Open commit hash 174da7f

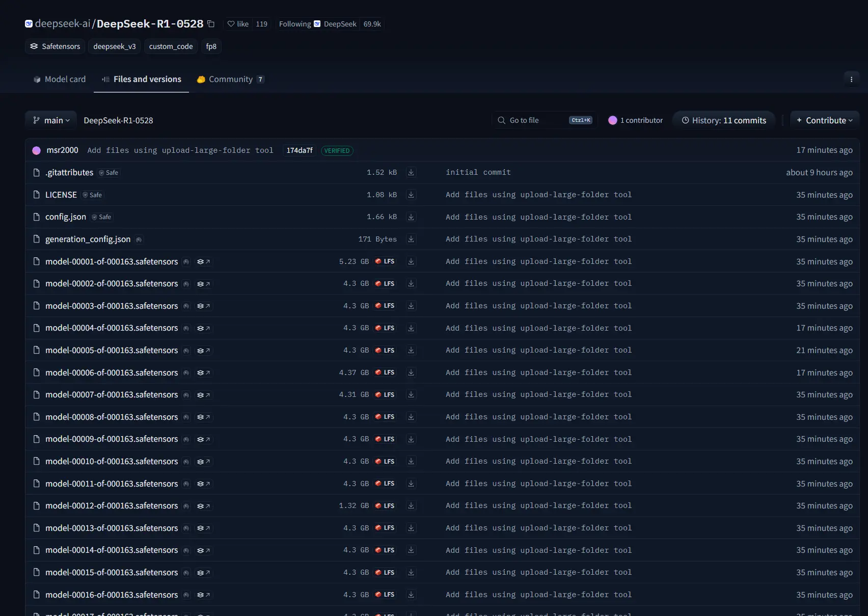pyautogui.click(x=300, y=150)
